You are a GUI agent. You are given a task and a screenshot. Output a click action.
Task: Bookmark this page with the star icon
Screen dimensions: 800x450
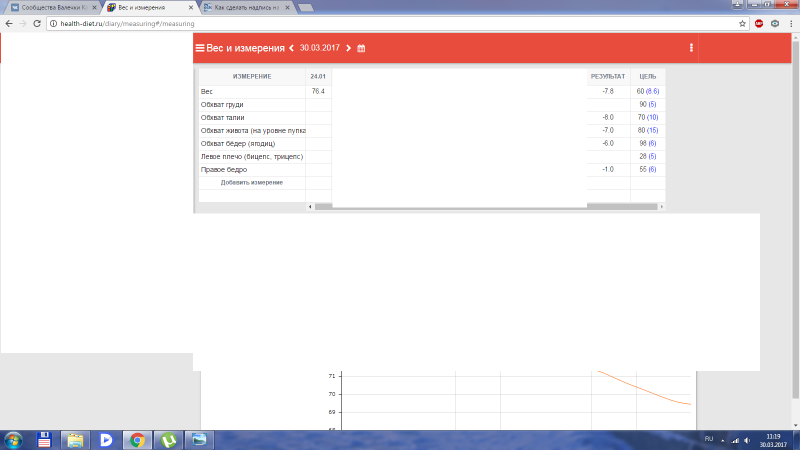(x=742, y=22)
